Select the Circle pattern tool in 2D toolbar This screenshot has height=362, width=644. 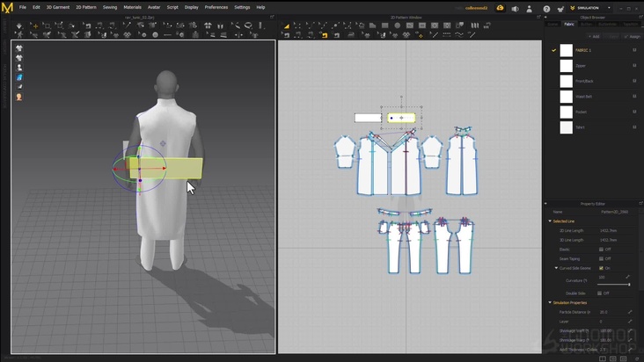coord(397,25)
